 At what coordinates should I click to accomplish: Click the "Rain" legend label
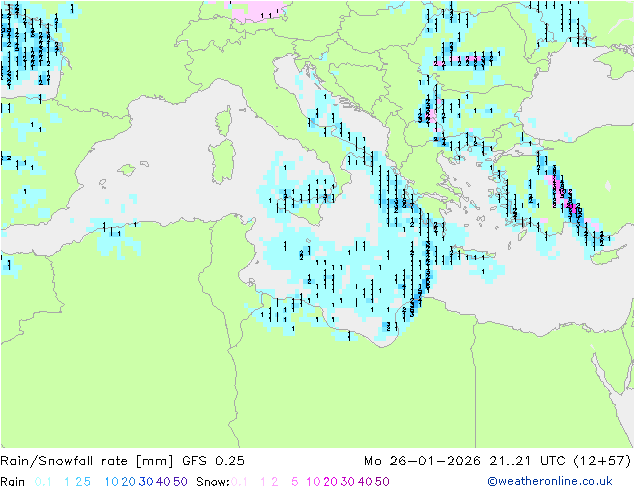13,482
